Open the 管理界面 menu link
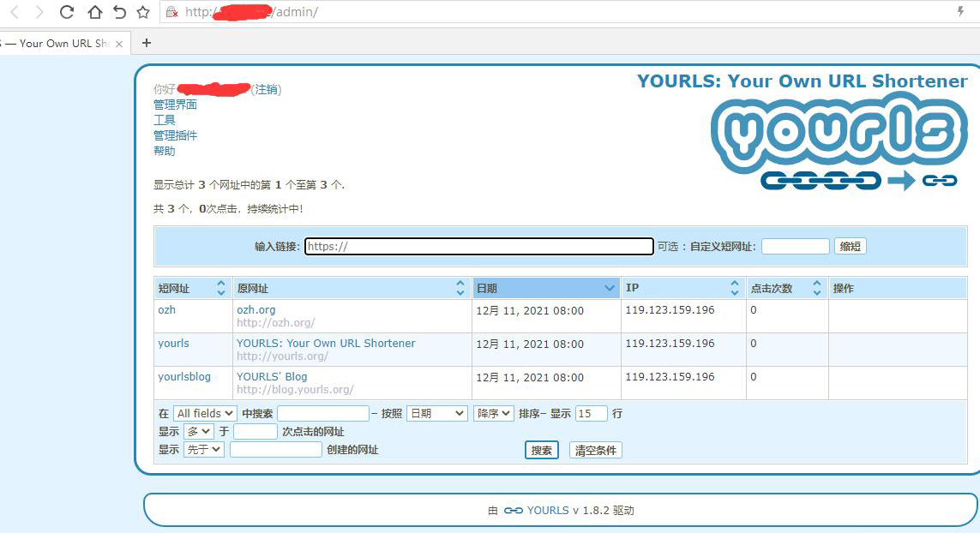980x533 pixels. [175, 105]
